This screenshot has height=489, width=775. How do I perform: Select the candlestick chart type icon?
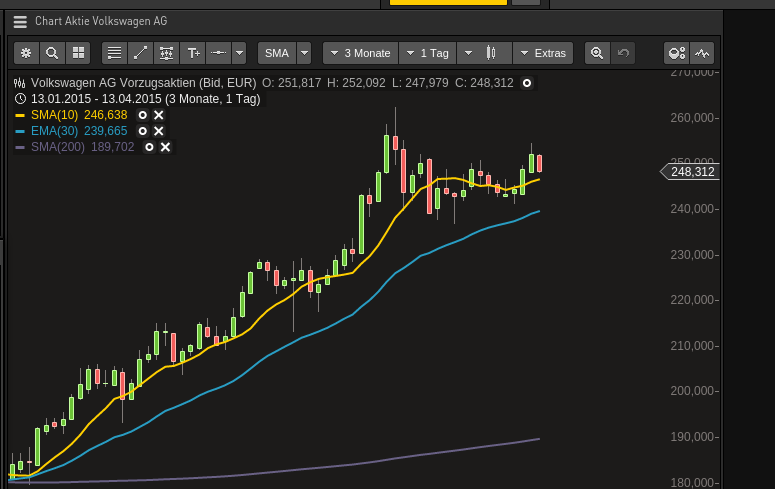coord(491,53)
